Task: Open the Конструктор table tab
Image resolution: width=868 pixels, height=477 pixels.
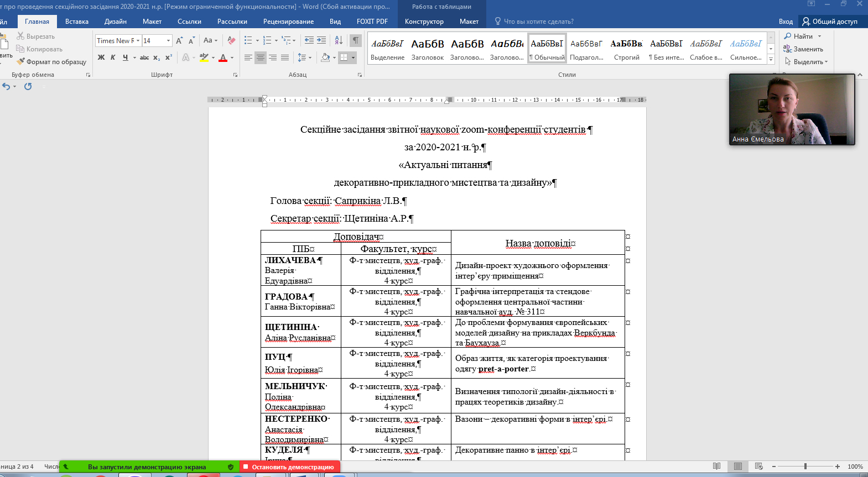Action: 424,22
